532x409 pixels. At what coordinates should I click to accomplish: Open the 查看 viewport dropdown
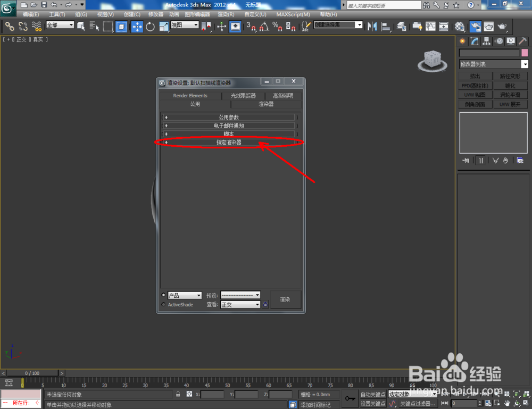pos(240,305)
